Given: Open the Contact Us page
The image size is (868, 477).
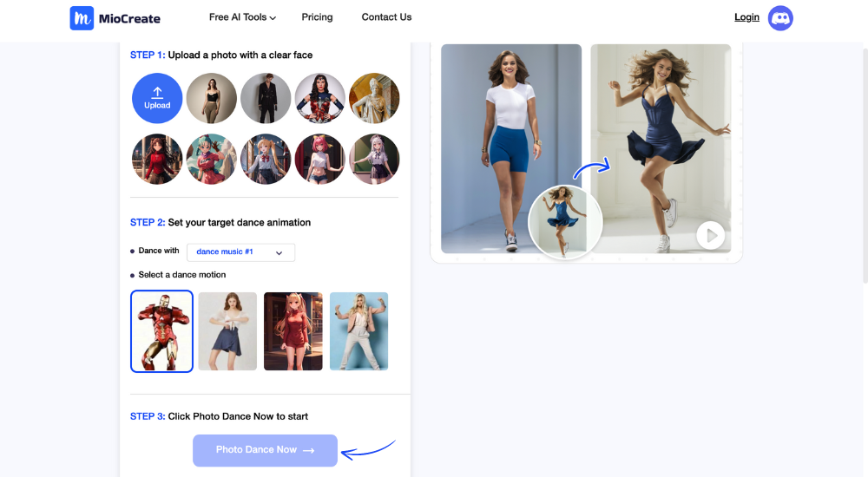Looking at the screenshot, I should 386,17.
